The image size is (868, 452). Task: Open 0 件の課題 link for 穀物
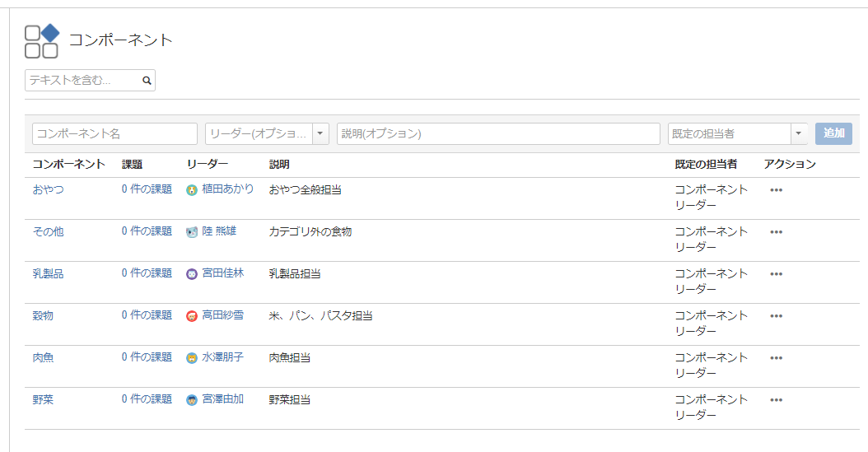pos(147,315)
